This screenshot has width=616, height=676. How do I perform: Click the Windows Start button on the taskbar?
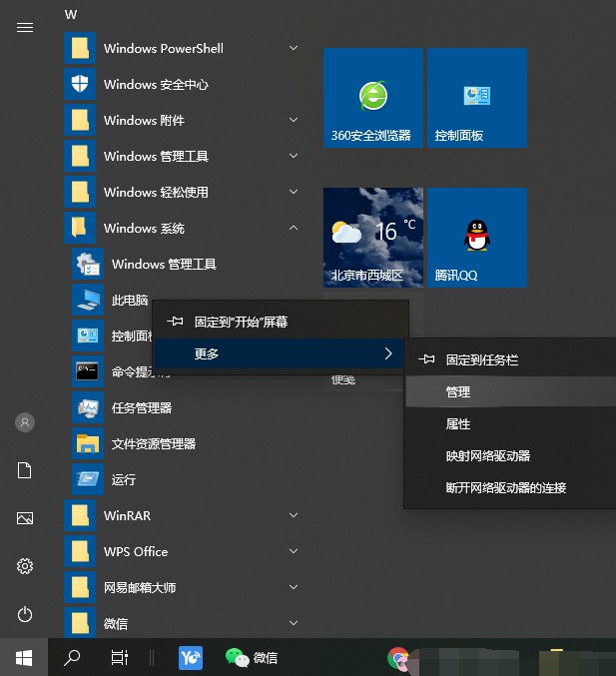coord(24,657)
